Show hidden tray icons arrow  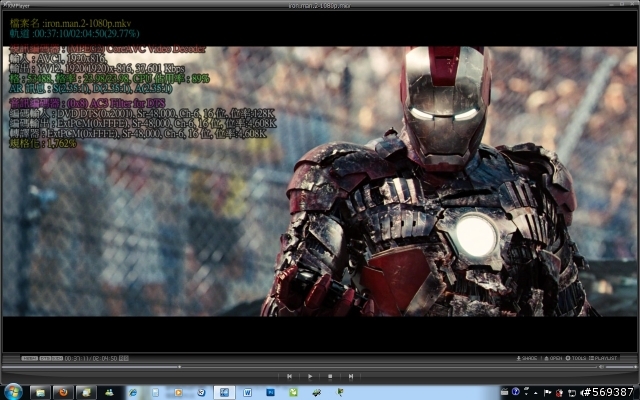536,393
